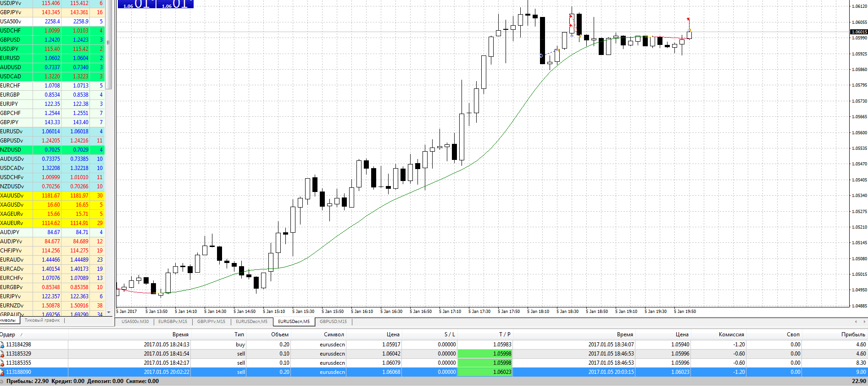Open the GBPUSD,M15 chart tab

tap(333, 322)
